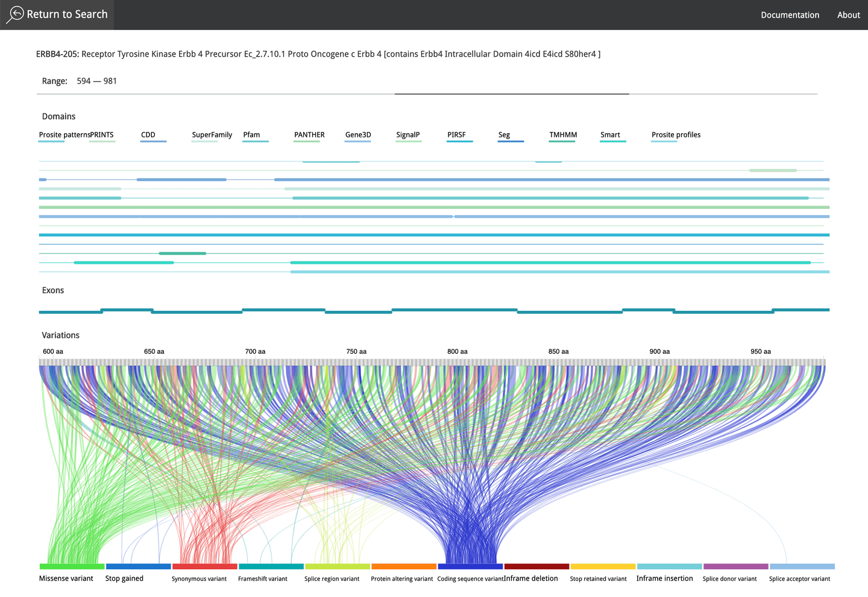
Task: Select the teal Frameshift variant bar
Action: (271, 566)
